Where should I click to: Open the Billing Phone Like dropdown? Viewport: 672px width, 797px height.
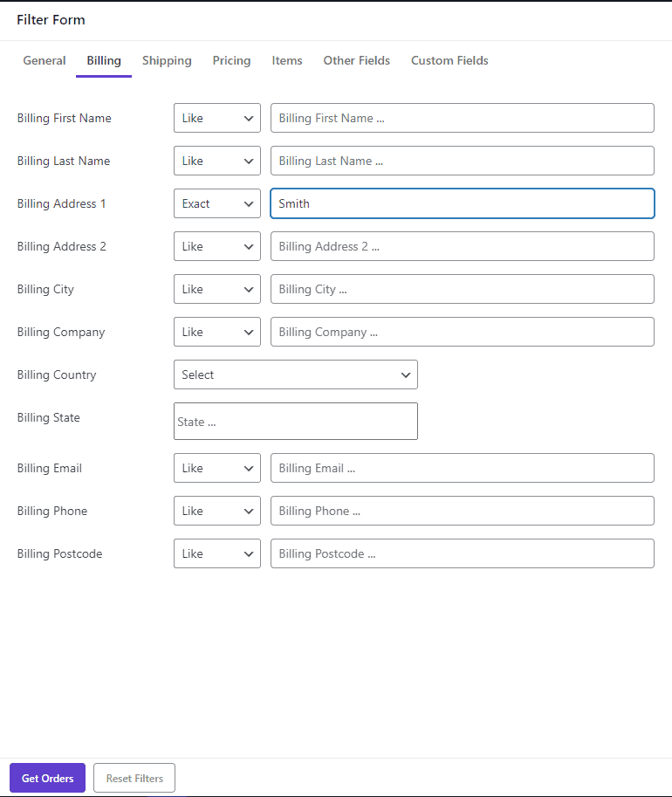[x=216, y=511]
